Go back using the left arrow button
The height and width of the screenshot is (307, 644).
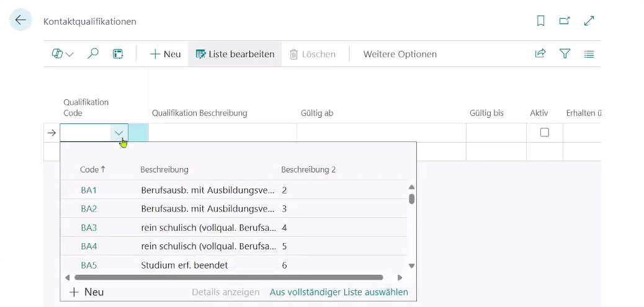pyautogui.click(x=20, y=20)
